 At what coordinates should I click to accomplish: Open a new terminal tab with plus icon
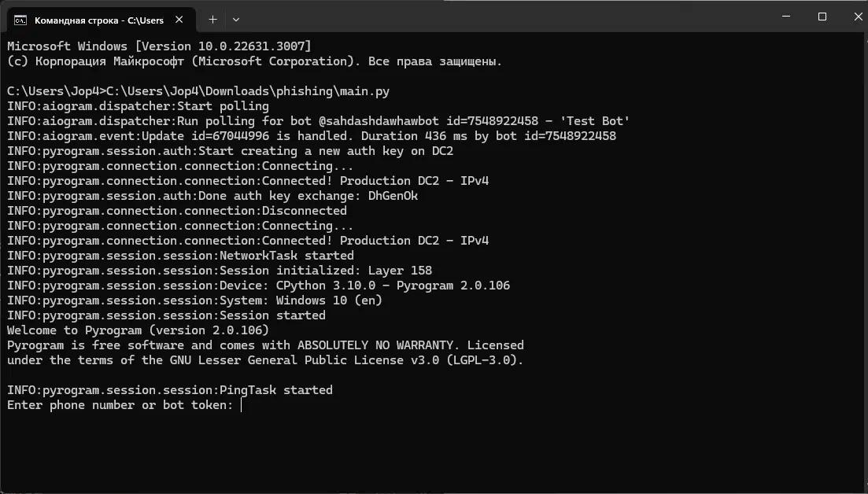tap(212, 20)
